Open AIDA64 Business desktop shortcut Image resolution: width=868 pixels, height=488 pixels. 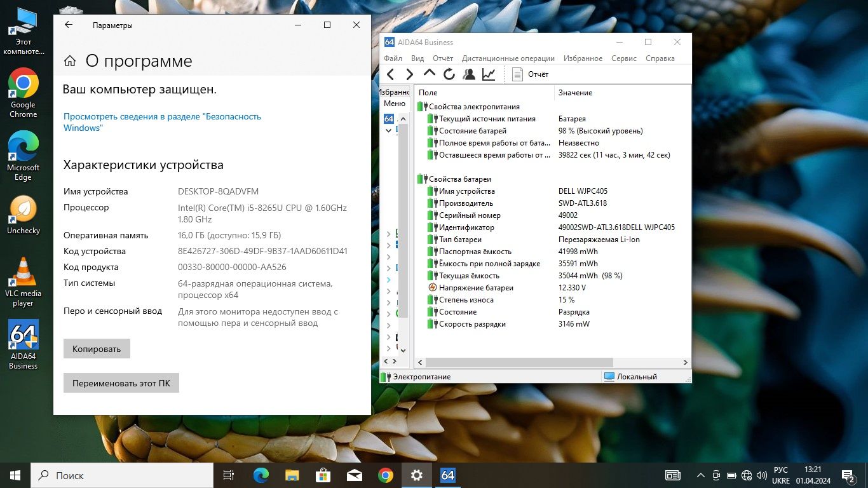(x=24, y=344)
